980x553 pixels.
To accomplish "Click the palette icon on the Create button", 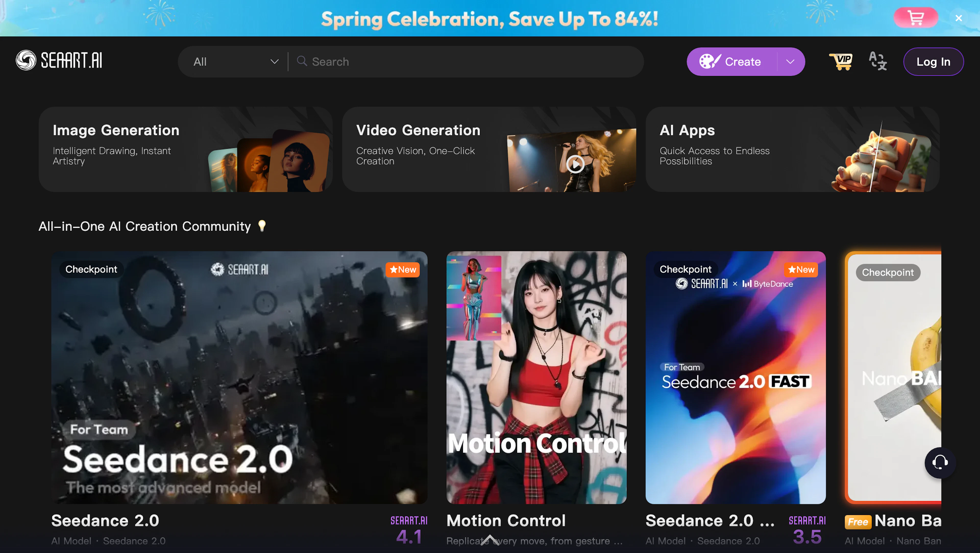I will 709,61.
